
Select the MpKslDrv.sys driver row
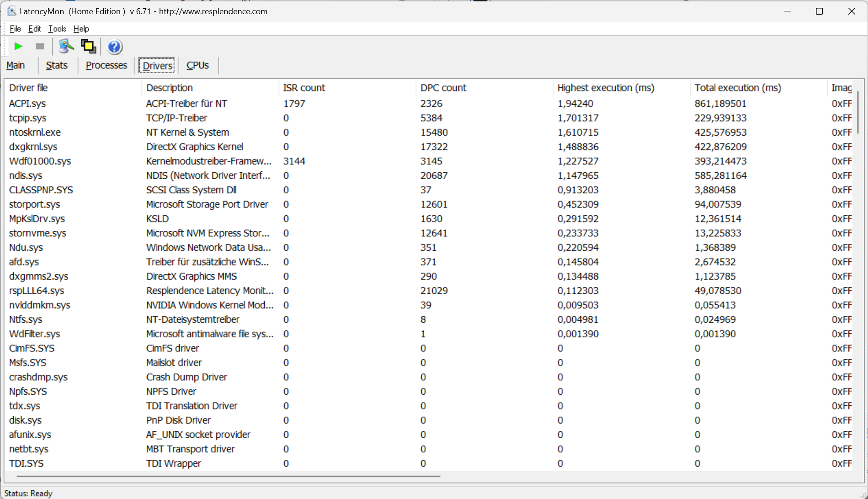[429, 219]
